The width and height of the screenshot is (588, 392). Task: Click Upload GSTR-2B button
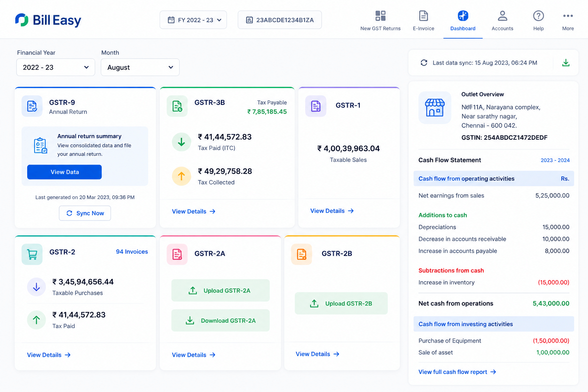click(341, 304)
